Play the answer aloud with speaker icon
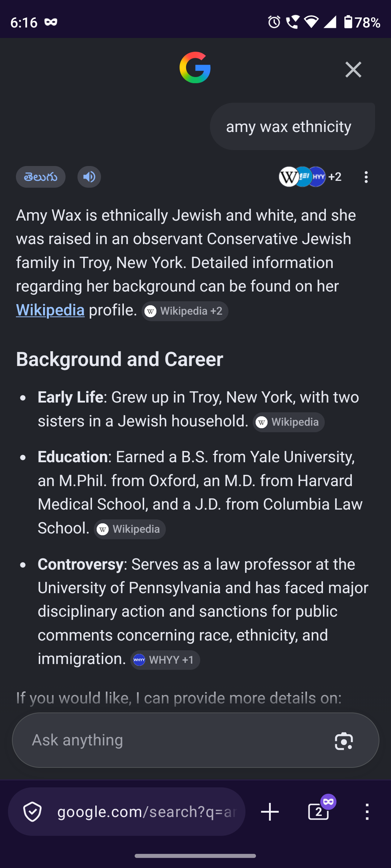This screenshot has height=868, width=391. 89,177
